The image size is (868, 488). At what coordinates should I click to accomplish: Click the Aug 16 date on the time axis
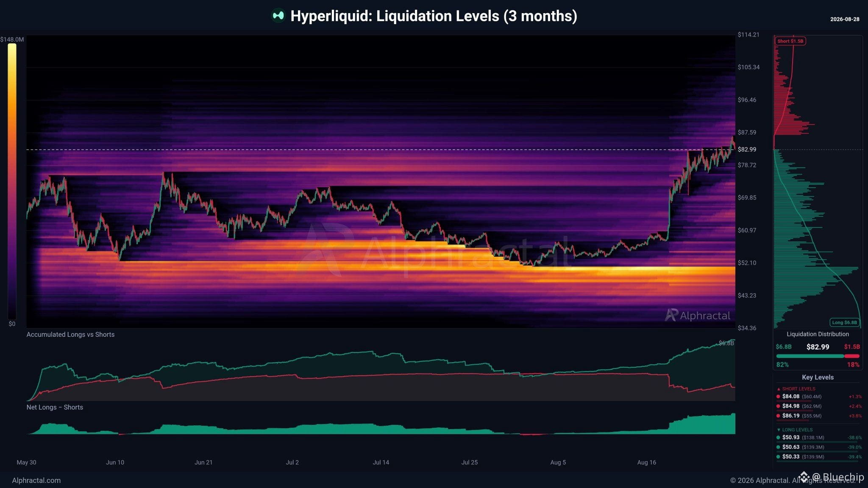tap(646, 463)
